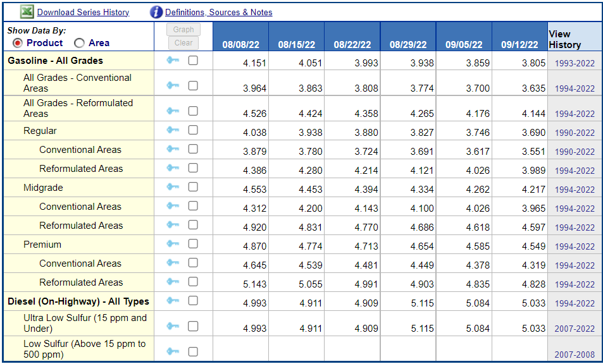The height and width of the screenshot is (364, 603).
Task: Click key icon in Ultra Low Sulfur row
Action: (173, 326)
